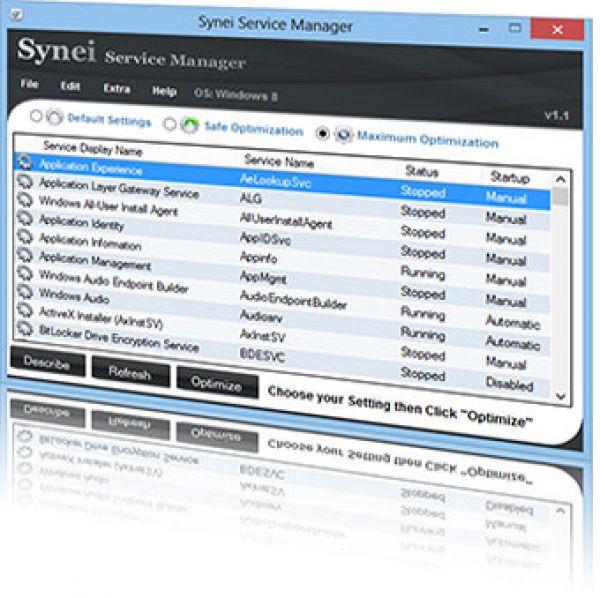Select the Default Settings radio button
The width and height of the screenshot is (600, 598).
point(36,116)
